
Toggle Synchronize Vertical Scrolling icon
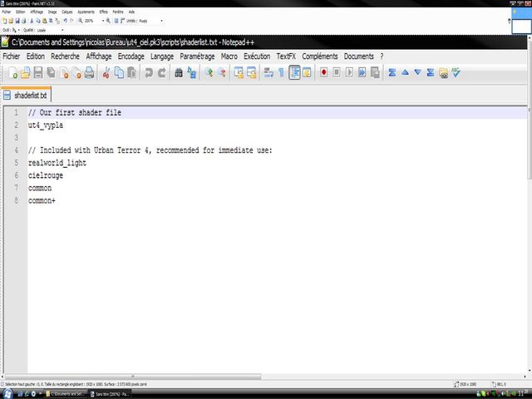coord(239,72)
